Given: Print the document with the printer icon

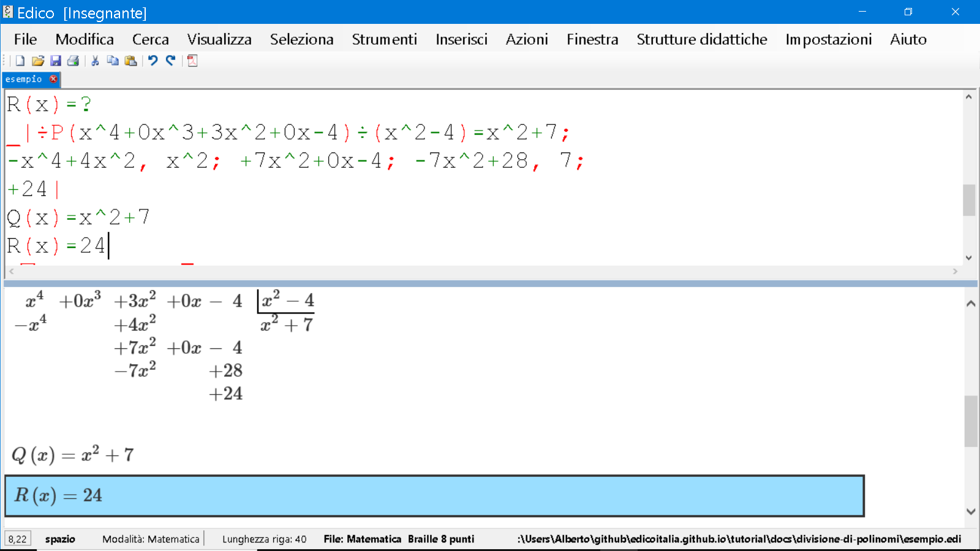Looking at the screenshot, I should (x=73, y=61).
